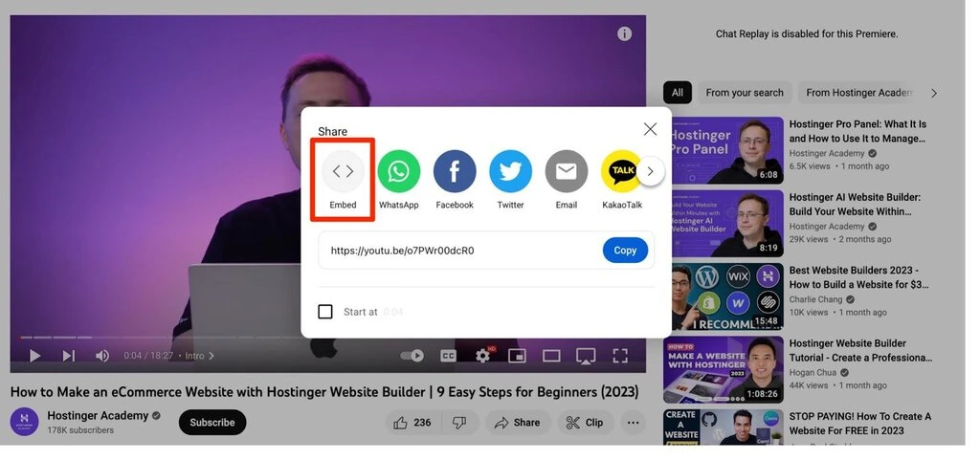
Task: Toggle the autoplay switch in player
Action: click(x=412, y=356)
